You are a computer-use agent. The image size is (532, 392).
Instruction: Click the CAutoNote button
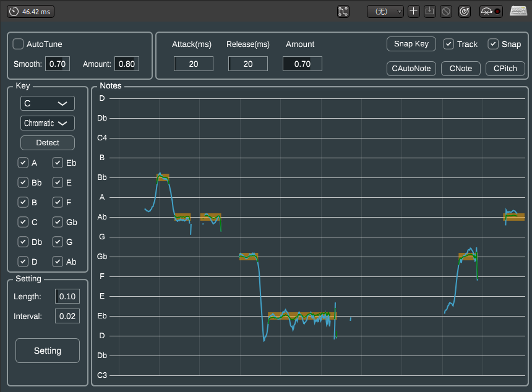pyautogui.click(x=411, y=69)
